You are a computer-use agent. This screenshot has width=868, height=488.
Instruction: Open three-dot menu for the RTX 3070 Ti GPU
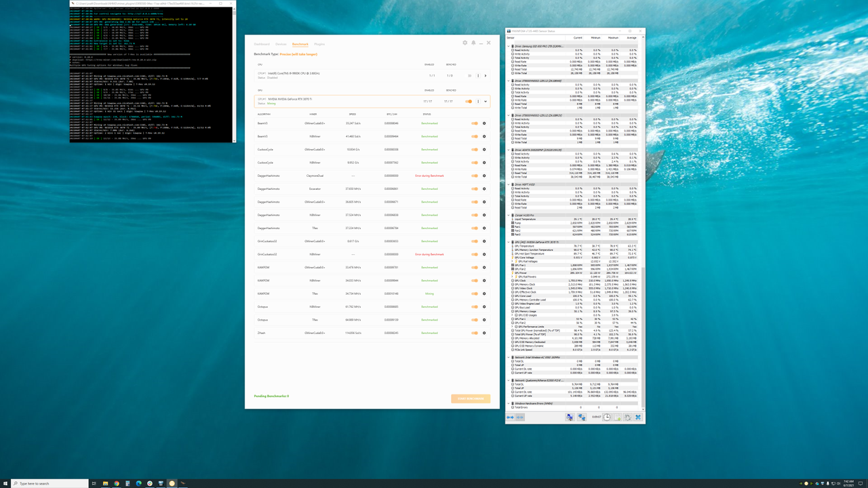[478, 102]
